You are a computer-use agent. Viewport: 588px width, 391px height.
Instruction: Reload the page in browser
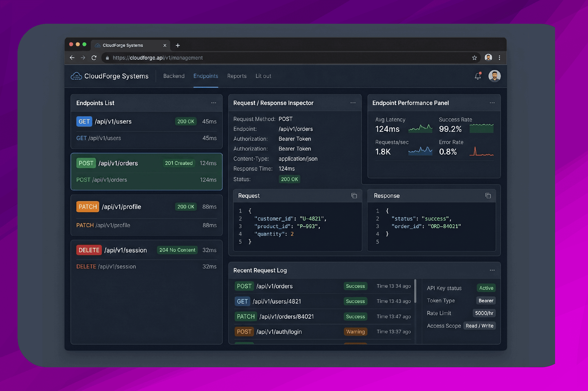coord(94,58)
